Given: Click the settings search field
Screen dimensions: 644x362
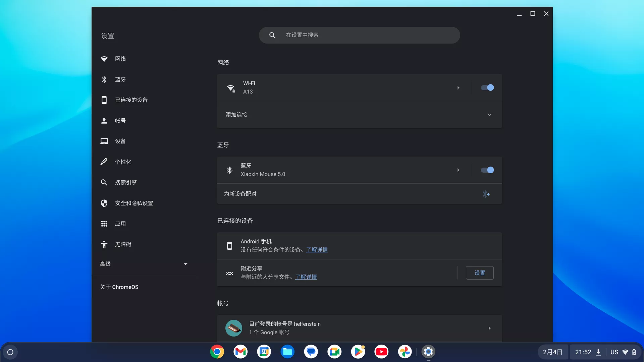Looking at the screenshot, I should (x=359, y=35).
